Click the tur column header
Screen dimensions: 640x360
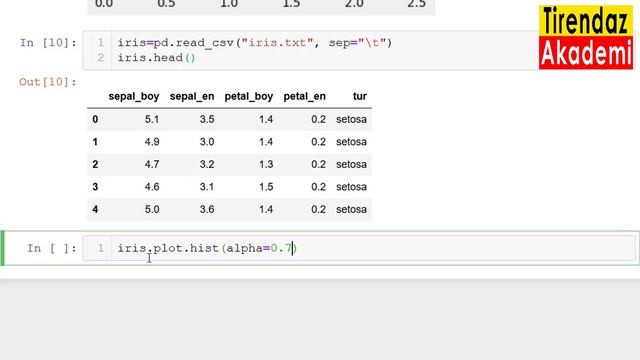click(x=360, y=96)
